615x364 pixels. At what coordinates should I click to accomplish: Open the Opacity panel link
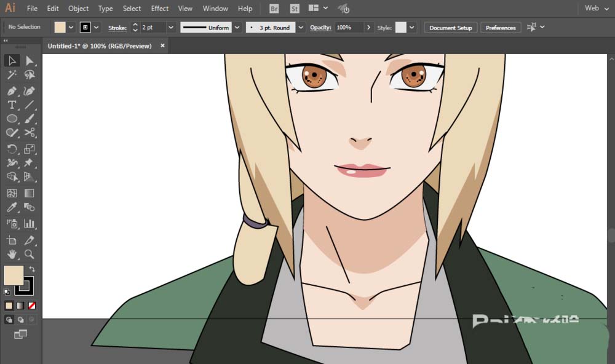pos(321,28)
